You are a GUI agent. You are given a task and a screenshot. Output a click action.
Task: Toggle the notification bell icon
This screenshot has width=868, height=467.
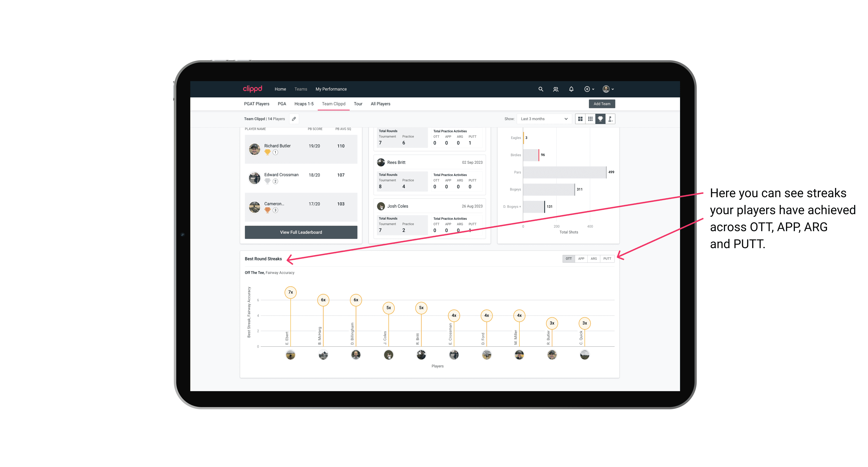(571, 89)
